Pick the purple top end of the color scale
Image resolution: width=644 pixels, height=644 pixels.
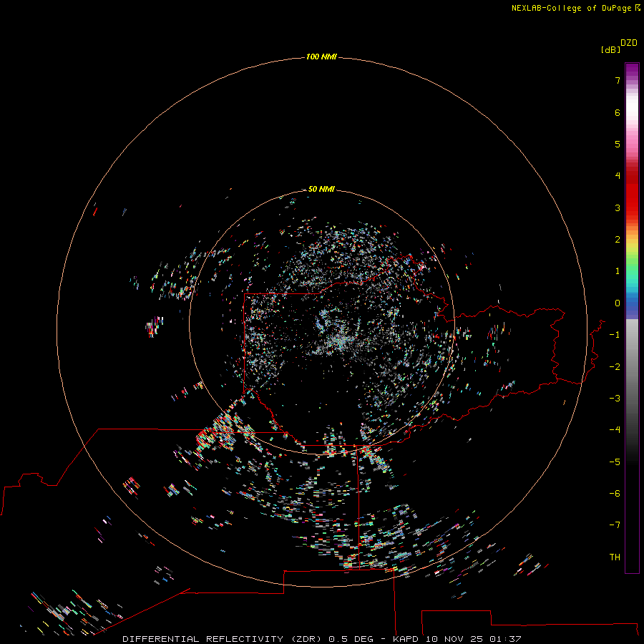pos(632,67)
